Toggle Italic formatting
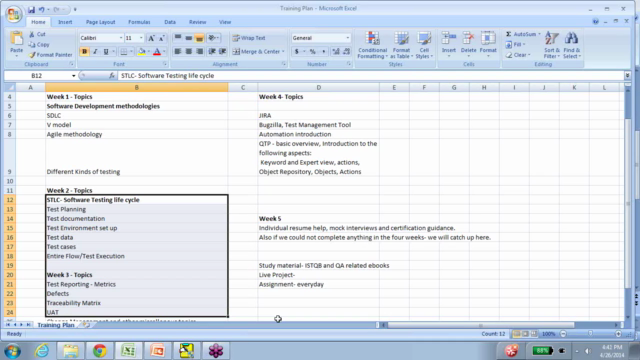The width and height of the screenshot is (640, 360). [x=95, y=51]
